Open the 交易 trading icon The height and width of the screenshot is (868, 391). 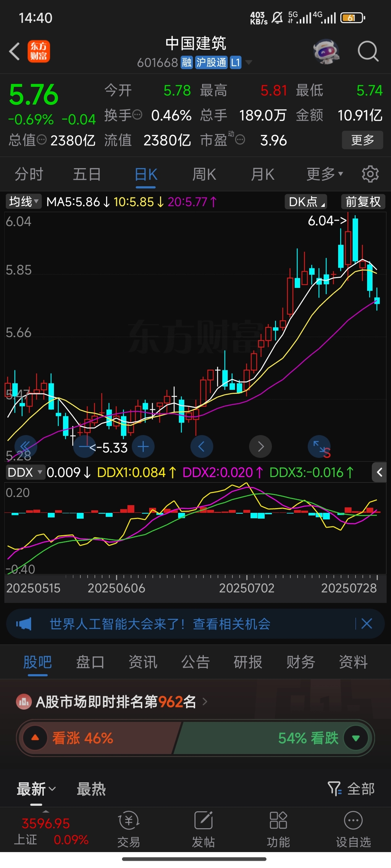click(129, 830)
